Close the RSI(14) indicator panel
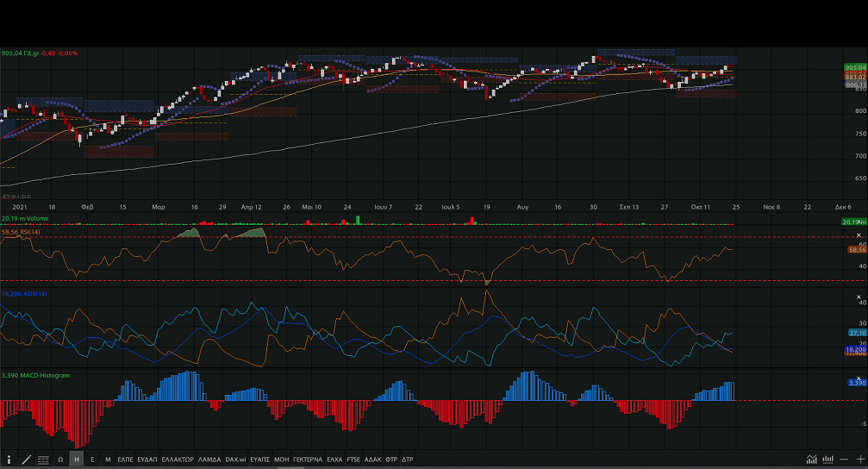This screenshot has width=868, height=469. point(859,234)
